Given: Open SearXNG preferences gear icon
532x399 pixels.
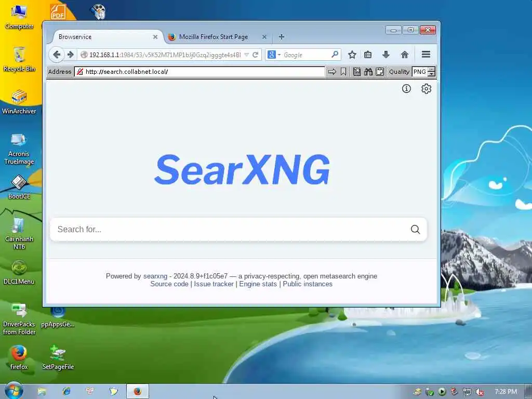Looking at the screenshot, I should pyautogui.click(x=426, y=88).
